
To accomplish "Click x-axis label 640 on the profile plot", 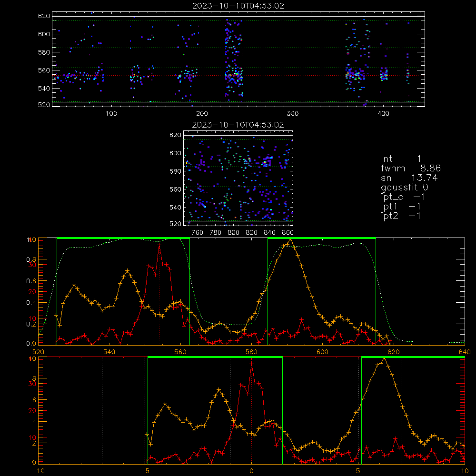I will pyautogui.click(x=465, y=352).
